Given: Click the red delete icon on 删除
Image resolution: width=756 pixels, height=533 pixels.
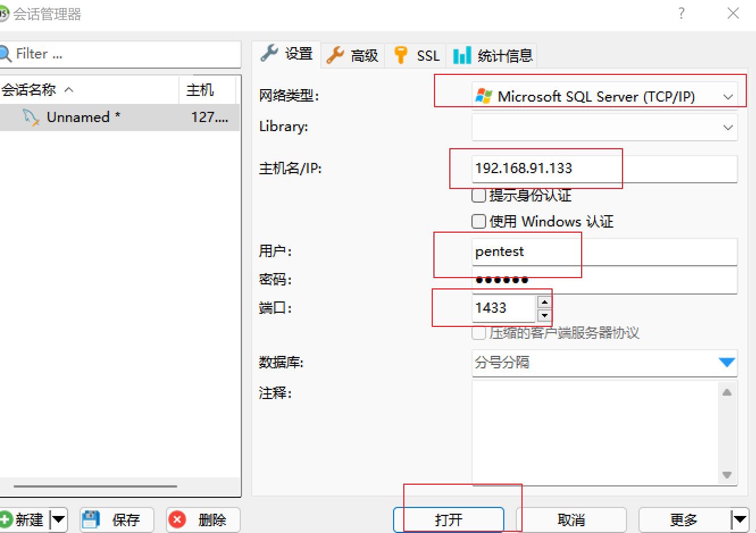Looking at the screenshot, I should pos(178,519).
